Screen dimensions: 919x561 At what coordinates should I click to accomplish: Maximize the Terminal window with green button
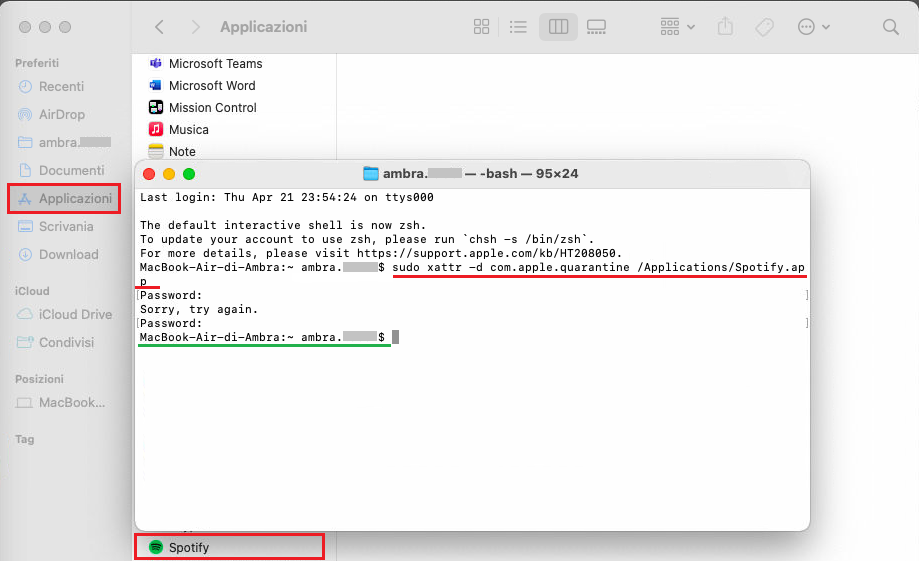click(x=189, y=174)
